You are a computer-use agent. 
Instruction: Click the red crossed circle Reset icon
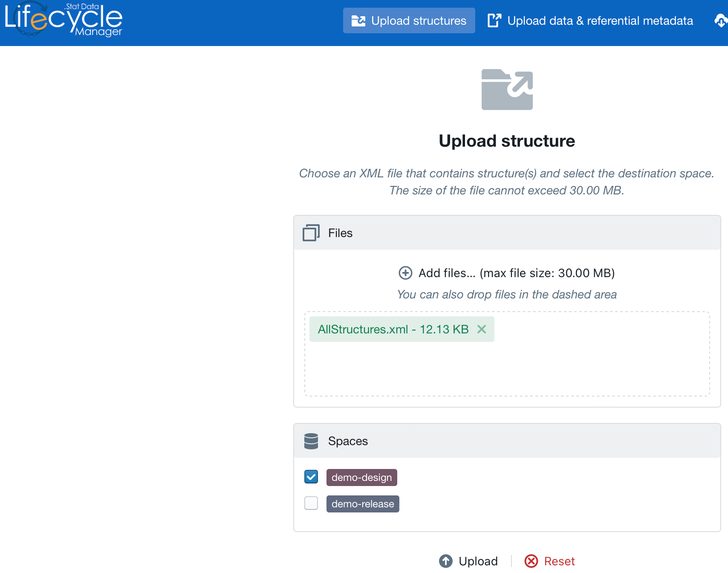point(531,561)
